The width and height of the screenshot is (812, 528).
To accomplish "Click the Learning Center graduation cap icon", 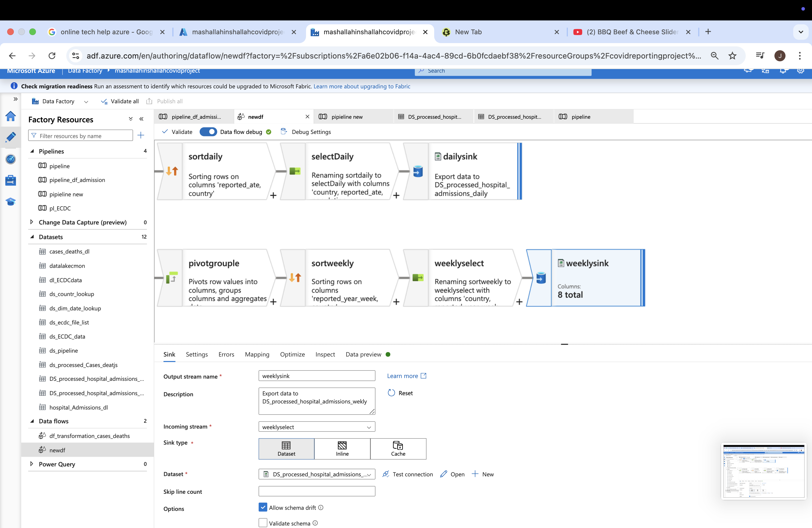I will [x=10, y=202].
